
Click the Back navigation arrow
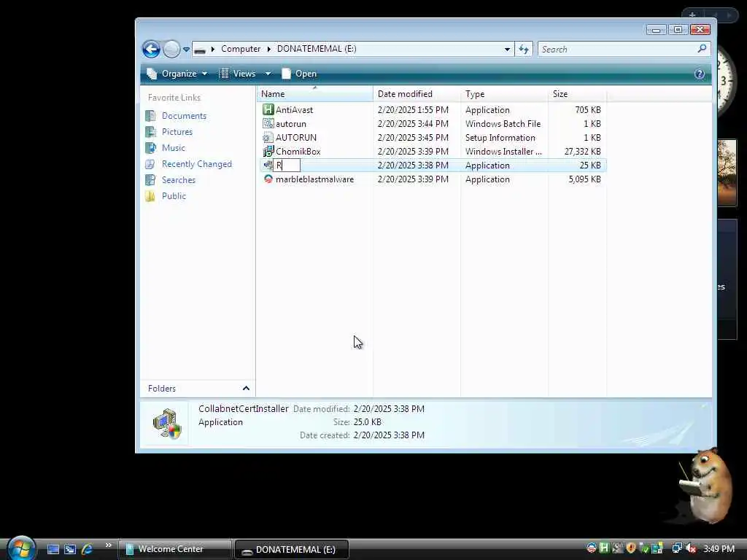tap(152, 49)
